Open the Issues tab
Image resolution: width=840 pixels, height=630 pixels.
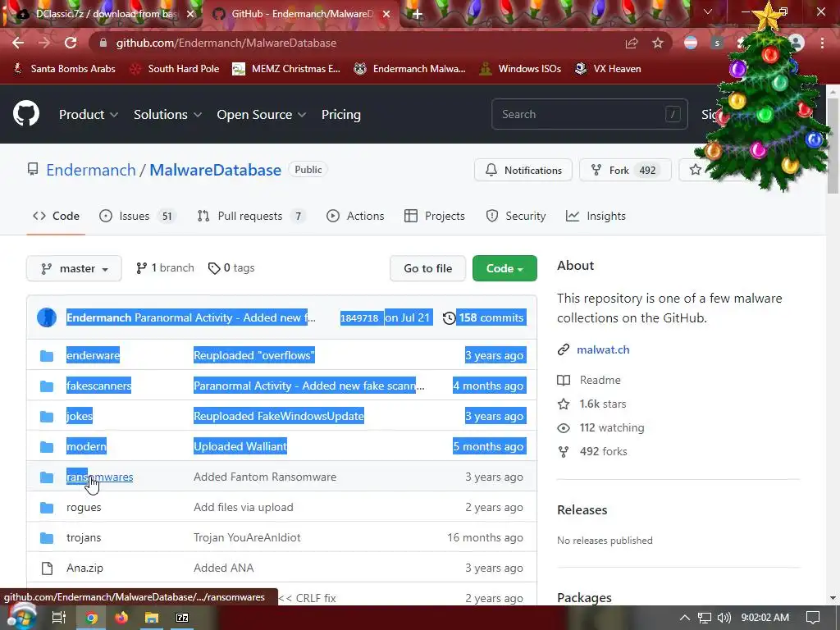click(x=138, y=216)
